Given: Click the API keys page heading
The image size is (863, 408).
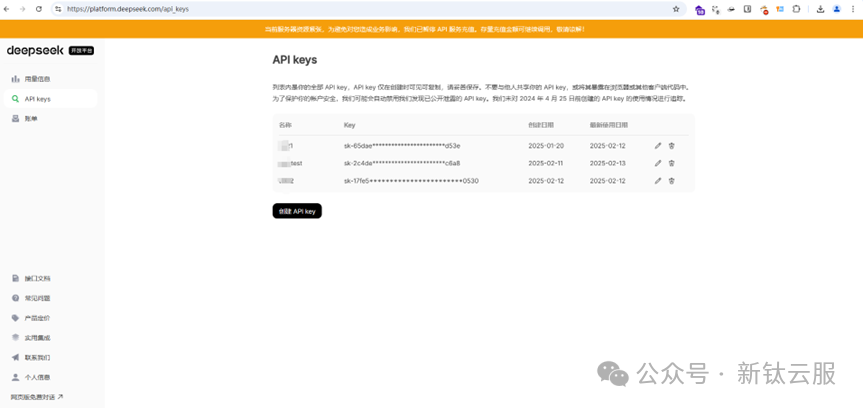Looking at the screenshot, I should [x=294, y=60].
